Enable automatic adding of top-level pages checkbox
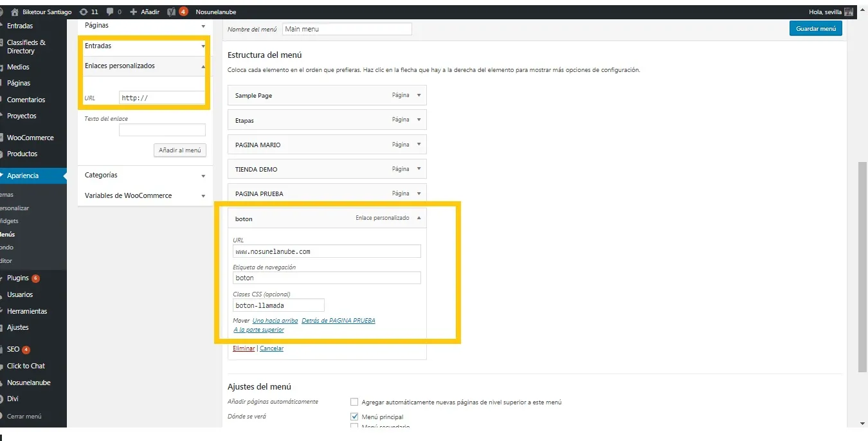Image resolution: width=868 pixels, height=441 pixels. 354,402
